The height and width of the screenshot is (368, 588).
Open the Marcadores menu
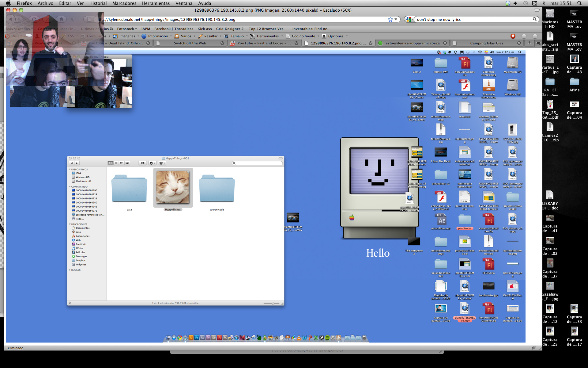click(124, 3)
